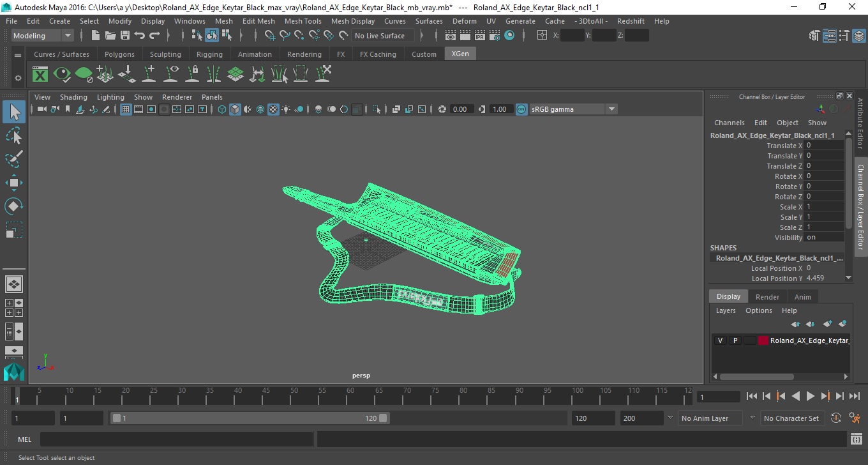868x465 pixels.
Task: Click the MEL script language label
Action: tap(25, 439)
